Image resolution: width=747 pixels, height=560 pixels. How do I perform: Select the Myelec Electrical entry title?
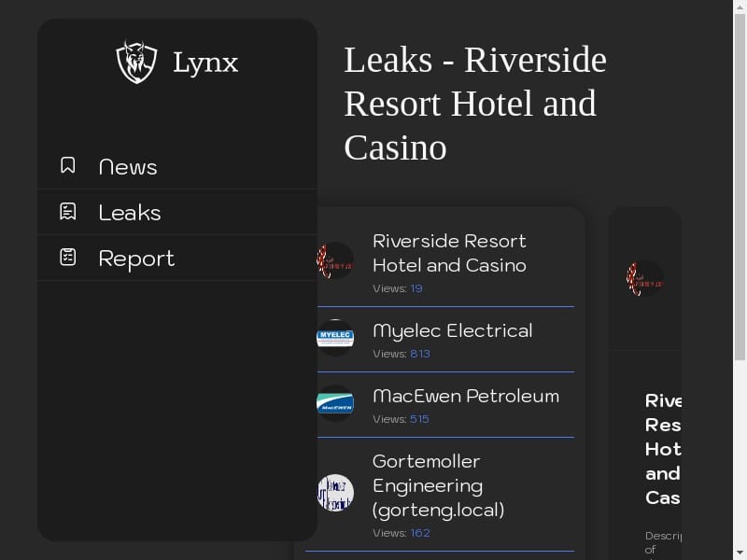(453, 331)
